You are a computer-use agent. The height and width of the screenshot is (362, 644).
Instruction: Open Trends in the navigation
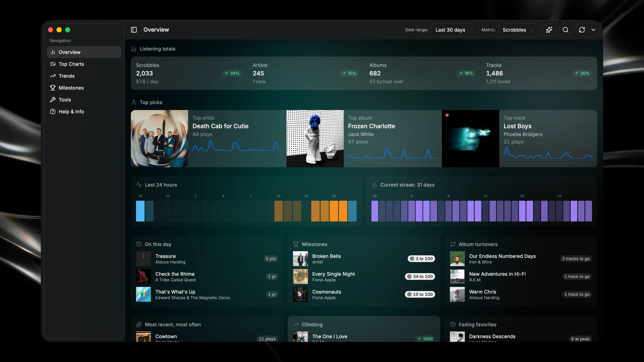[x=84, y=76]
